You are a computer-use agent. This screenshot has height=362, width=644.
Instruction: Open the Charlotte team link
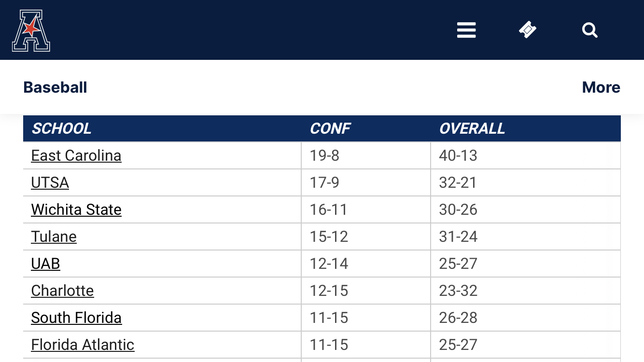(62, 291)
